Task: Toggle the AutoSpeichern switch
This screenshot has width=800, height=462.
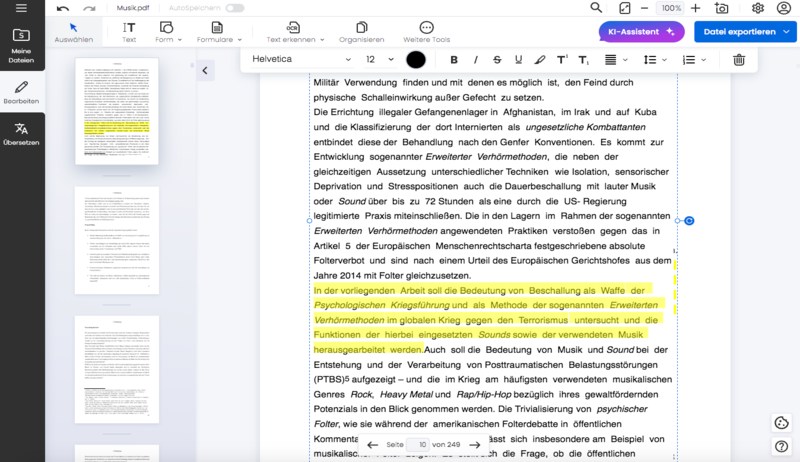Action: click(x=235, y=8)
